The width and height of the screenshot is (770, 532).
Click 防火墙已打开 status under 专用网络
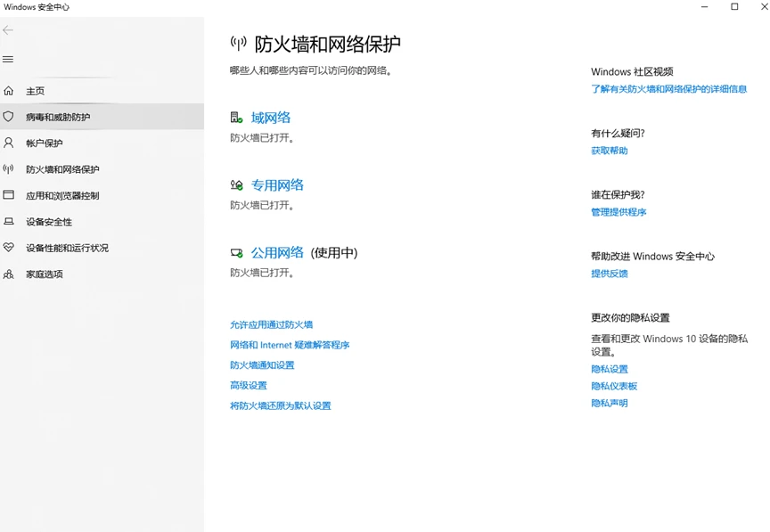tap(262, 205)
